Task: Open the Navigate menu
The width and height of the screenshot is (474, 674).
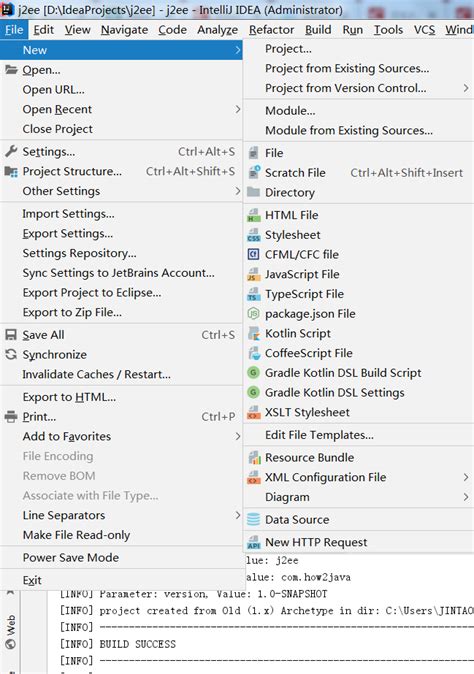Action: pyautogui.click(x=124, y=30)
